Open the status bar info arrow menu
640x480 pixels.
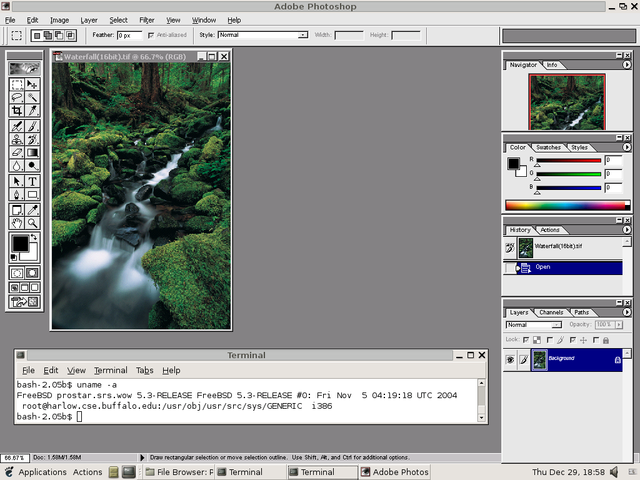click(x=142, y=458)
